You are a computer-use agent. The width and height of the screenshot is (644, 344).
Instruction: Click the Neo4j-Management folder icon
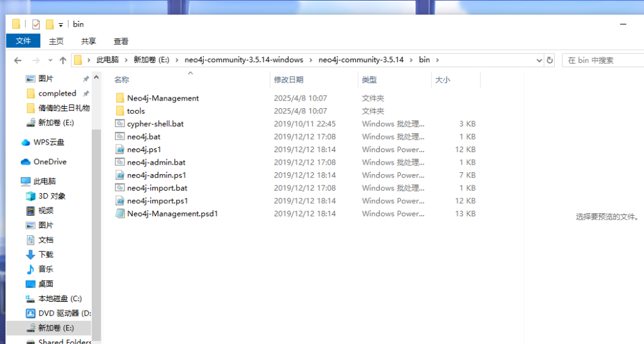(120, 98)
